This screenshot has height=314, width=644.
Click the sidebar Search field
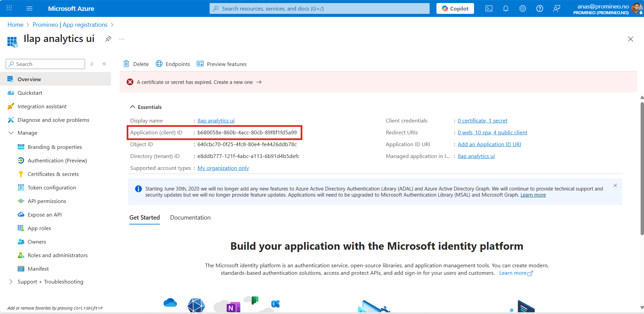pos(45,64)
